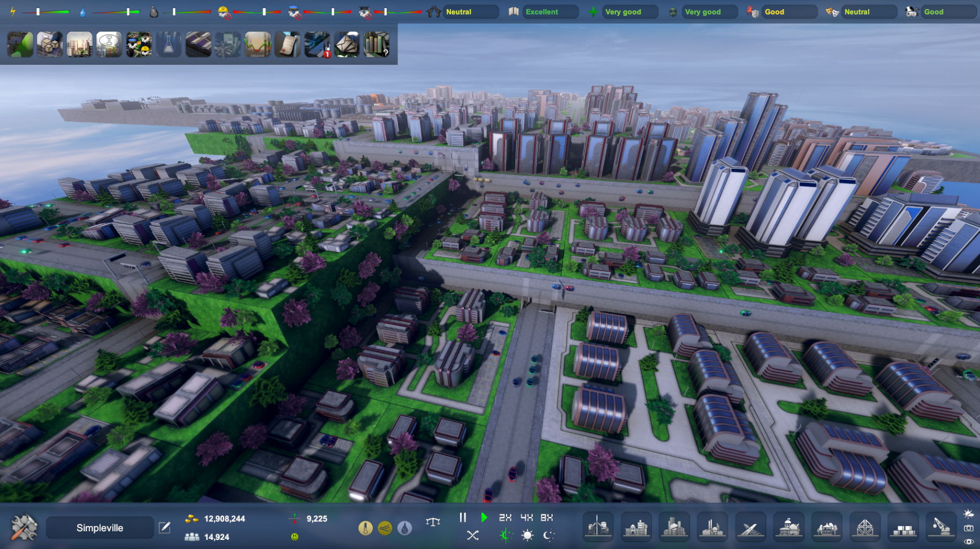
Task: Open the help books panel
Action: click(x=377, y=44)
